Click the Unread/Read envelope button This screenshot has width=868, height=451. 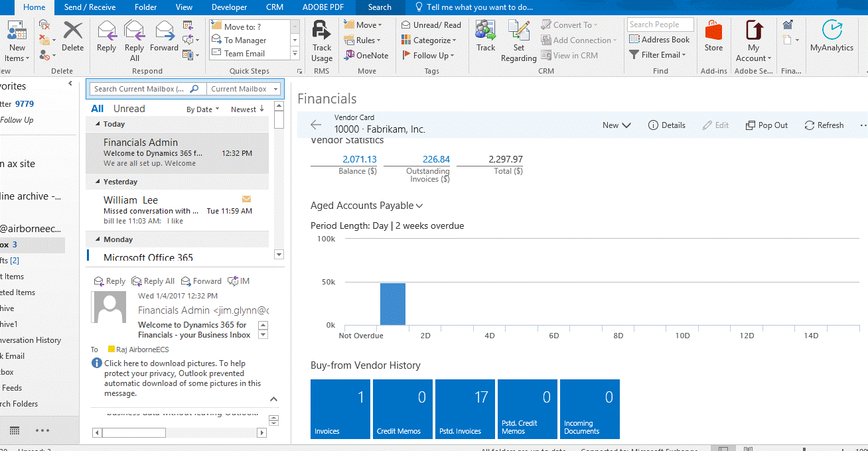[431, 25]
